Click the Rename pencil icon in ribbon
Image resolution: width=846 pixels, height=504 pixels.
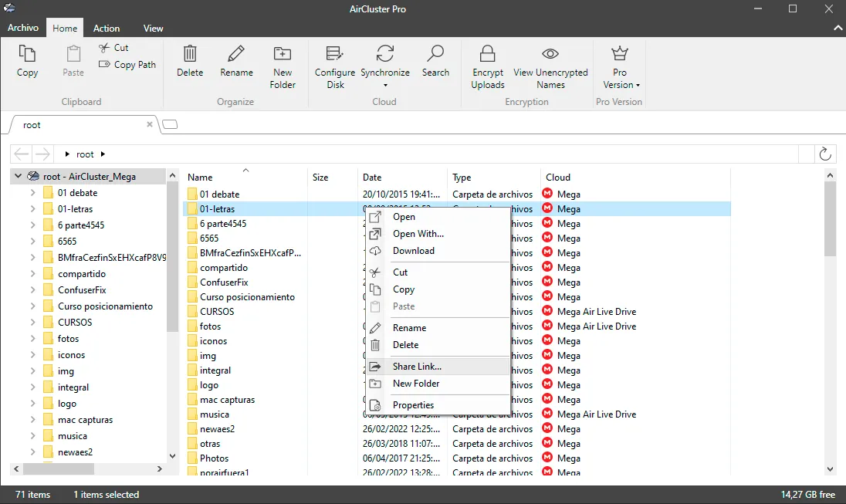[235, 53]
